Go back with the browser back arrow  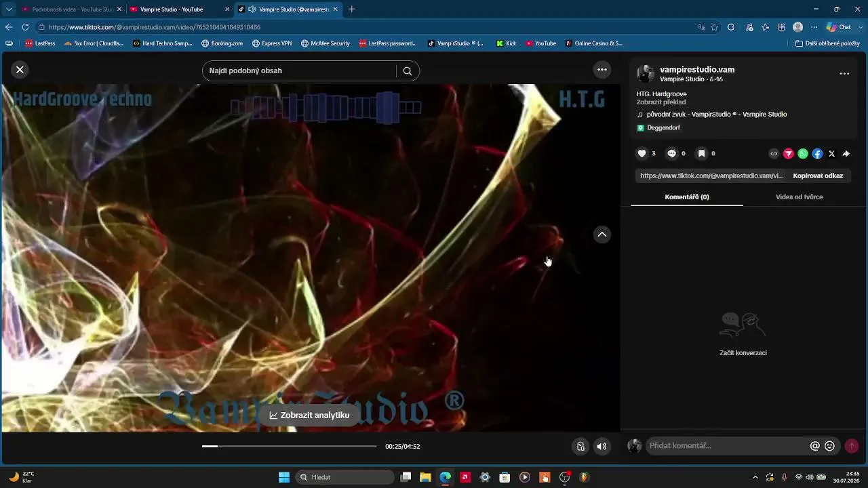pyautogui.click(x=9, y=27)
